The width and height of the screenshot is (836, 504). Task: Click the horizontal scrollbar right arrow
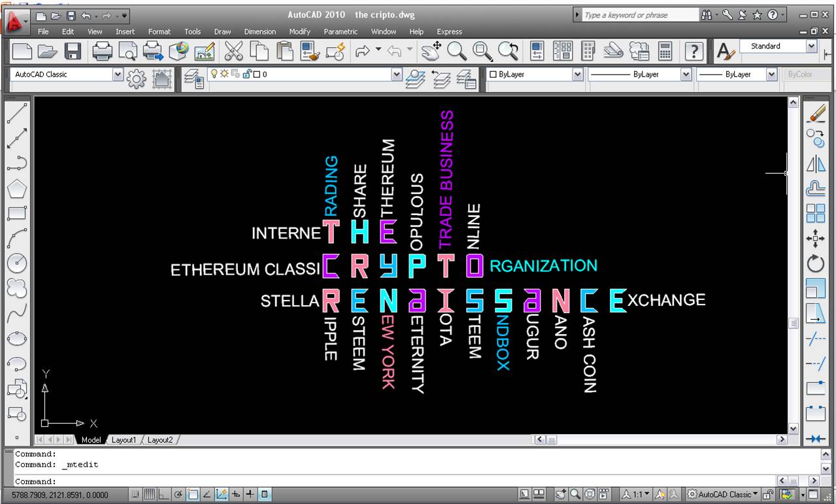tap(782, 440)
